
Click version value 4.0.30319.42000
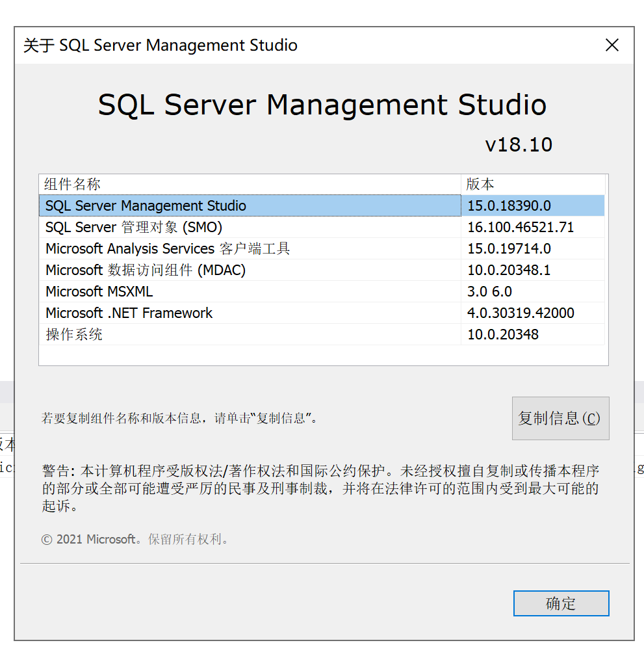tap(521, 313)
